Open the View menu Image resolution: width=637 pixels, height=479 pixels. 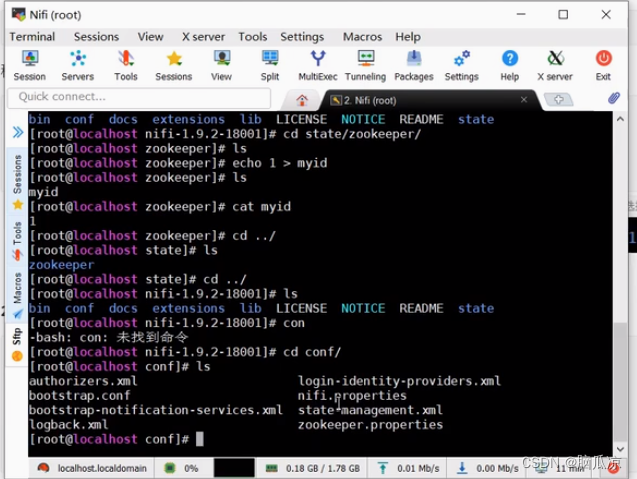click(150, 37)
